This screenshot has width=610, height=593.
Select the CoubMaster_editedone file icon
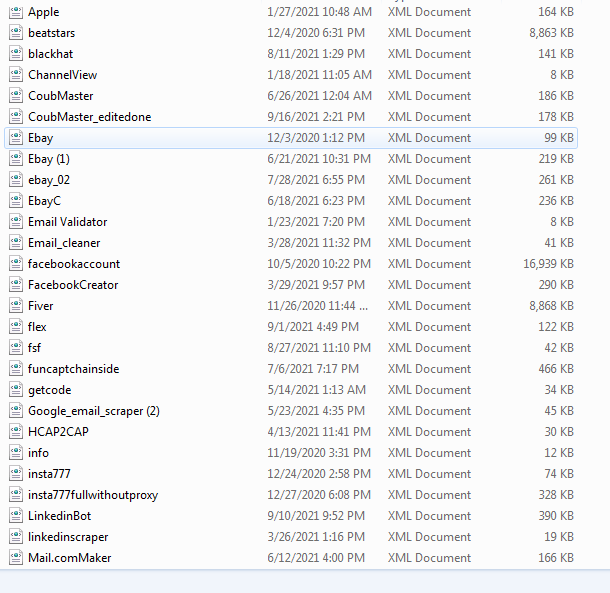pyautogui.click(x=16, y=117)
